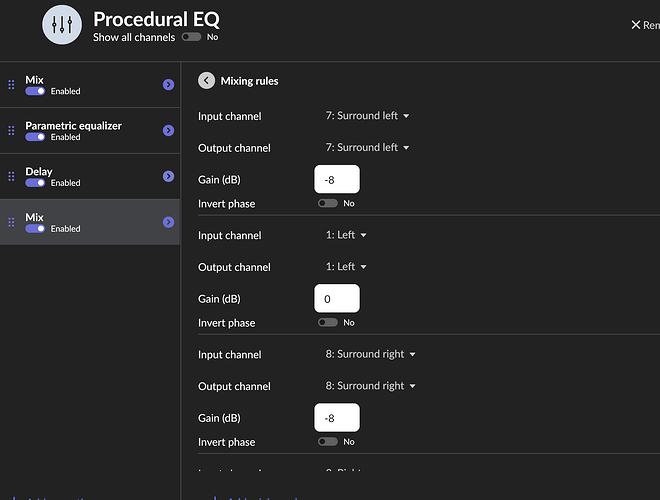The width and height of the screenshot is (660, 500).
Task: Click the Mixing rules heading text
Action: click(x=249, y=81)
